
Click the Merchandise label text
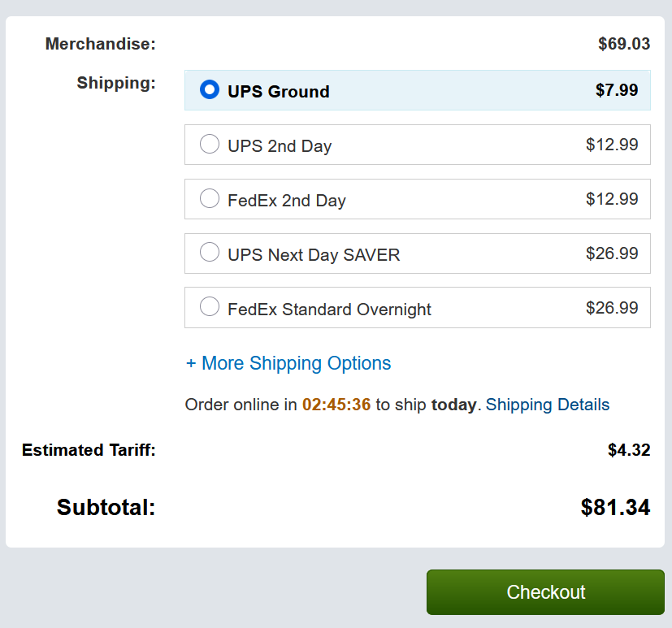(100, 44)
